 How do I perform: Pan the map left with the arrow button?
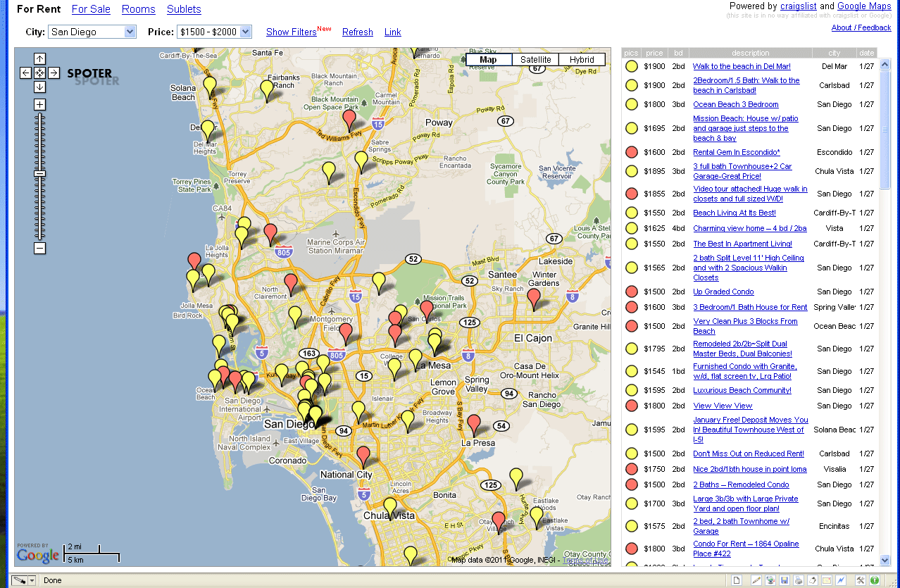coord(25,73)
